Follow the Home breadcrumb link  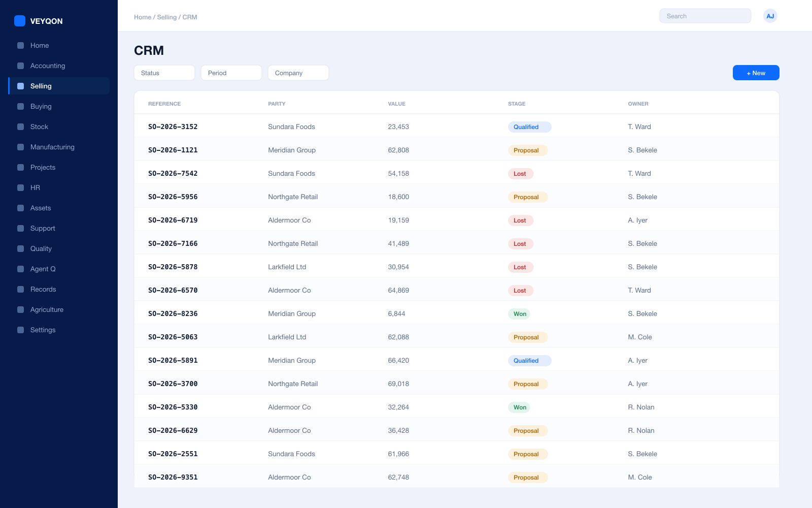[143, 17]
